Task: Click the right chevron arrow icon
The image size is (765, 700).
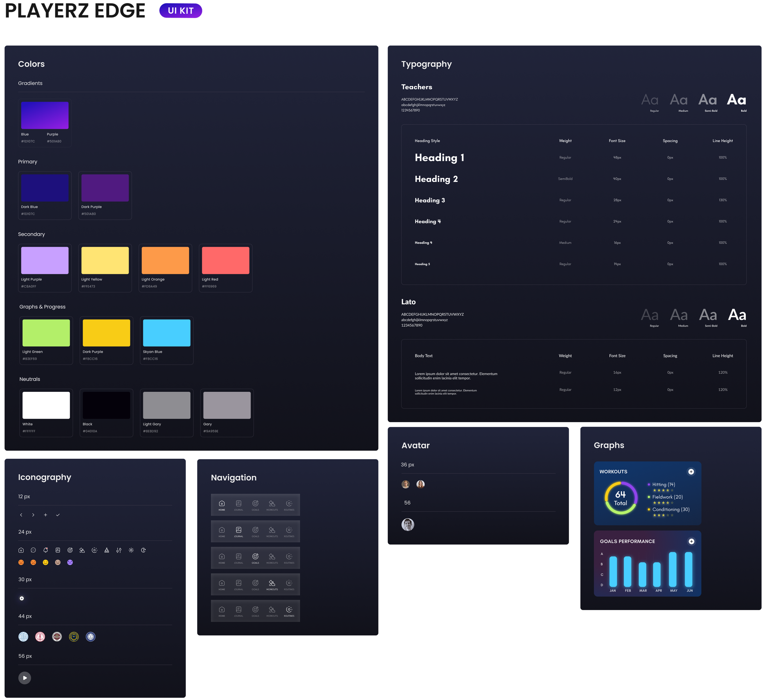Action: pos(33,515)
